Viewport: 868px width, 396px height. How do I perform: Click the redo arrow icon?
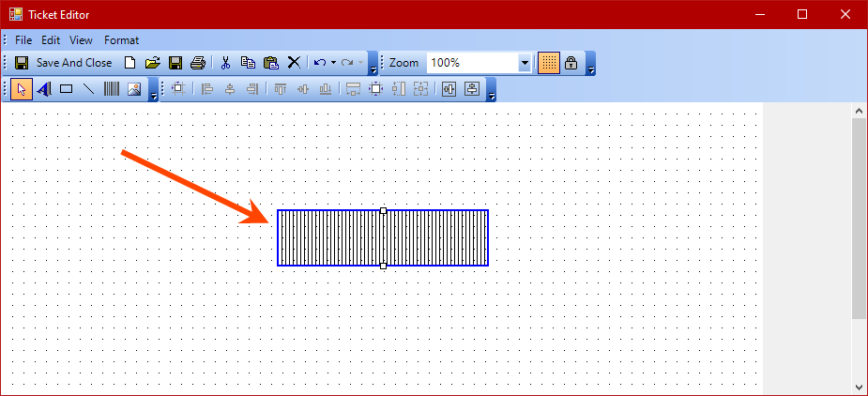point(347,63)
